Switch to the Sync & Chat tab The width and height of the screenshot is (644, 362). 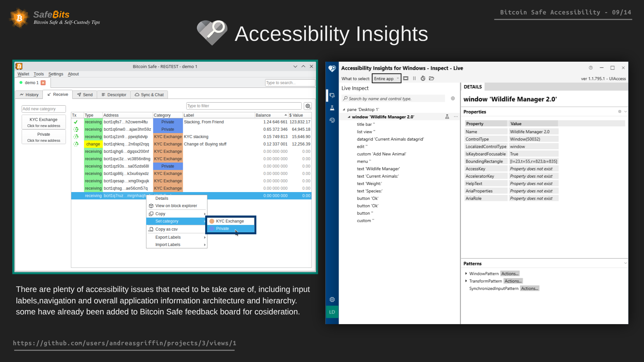coord(149,95)
